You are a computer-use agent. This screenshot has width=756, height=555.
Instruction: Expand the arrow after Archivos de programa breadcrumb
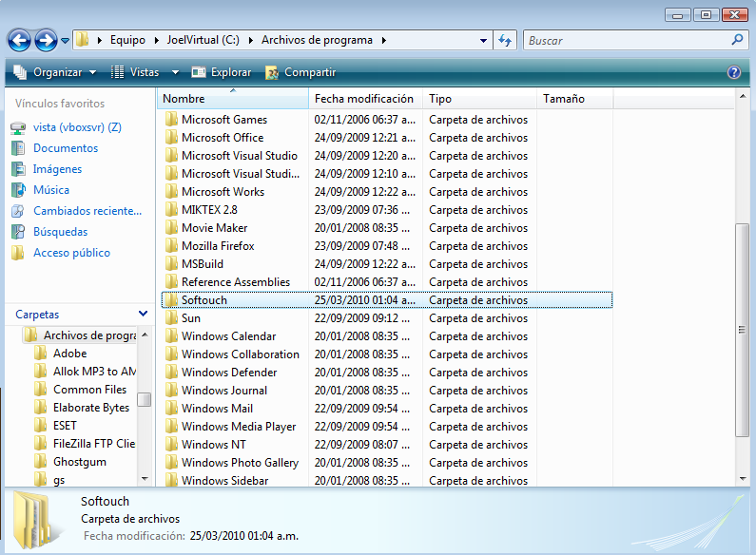click(384, 41)
